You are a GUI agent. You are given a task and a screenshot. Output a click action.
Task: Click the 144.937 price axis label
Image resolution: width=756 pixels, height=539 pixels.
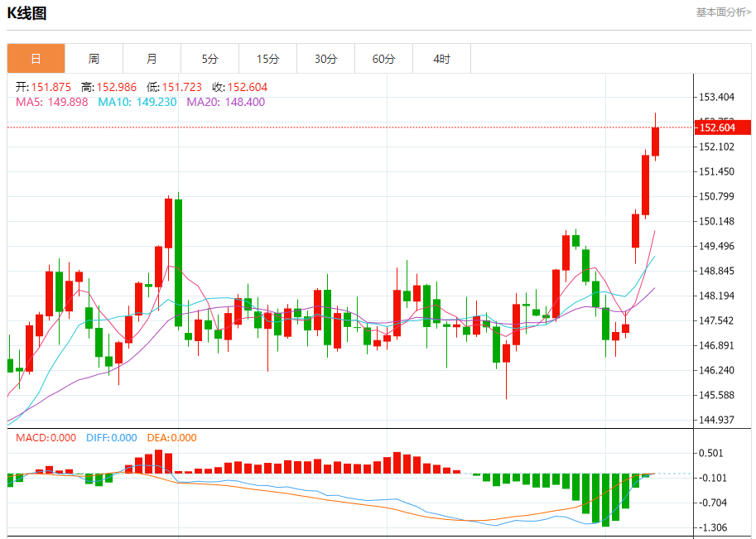[717, 420]
